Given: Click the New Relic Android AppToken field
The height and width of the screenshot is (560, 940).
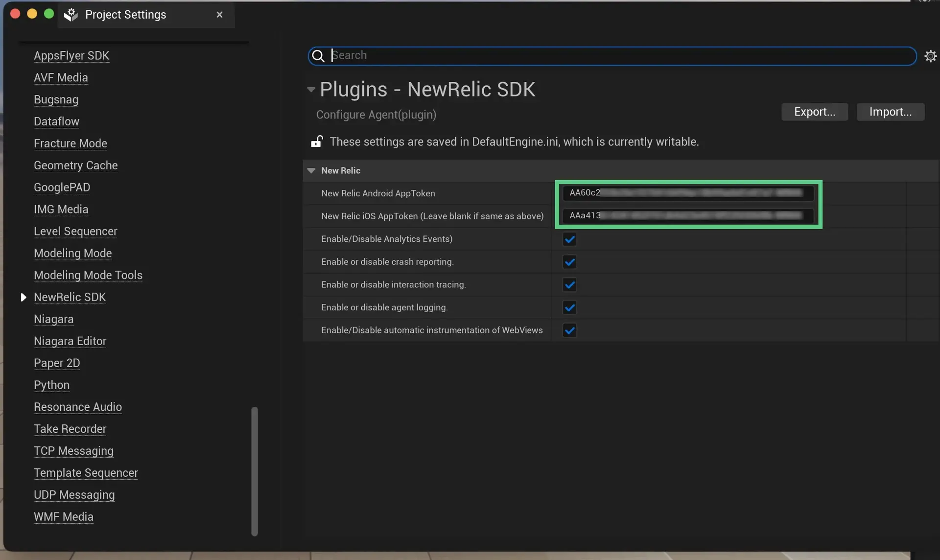Looking at the screenshot, I should pyautogui.click(x=685, y=193).
